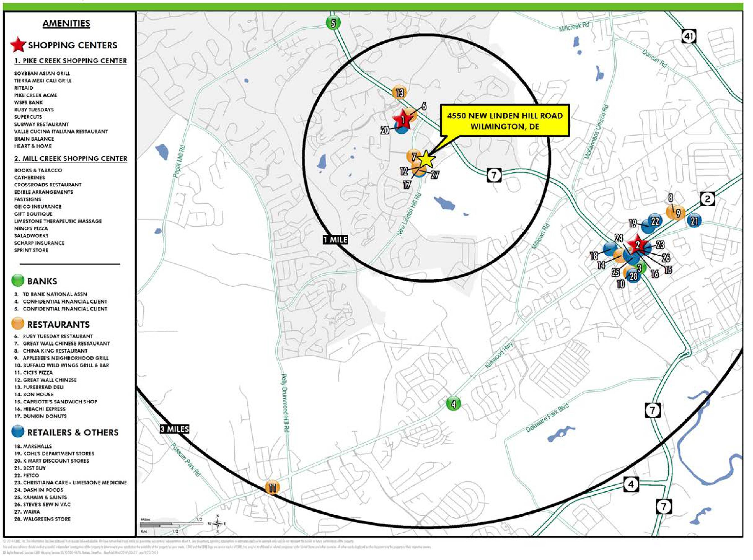Click blue retailer marker number 21
Screen dimensions: 753x560
(694, 221)
